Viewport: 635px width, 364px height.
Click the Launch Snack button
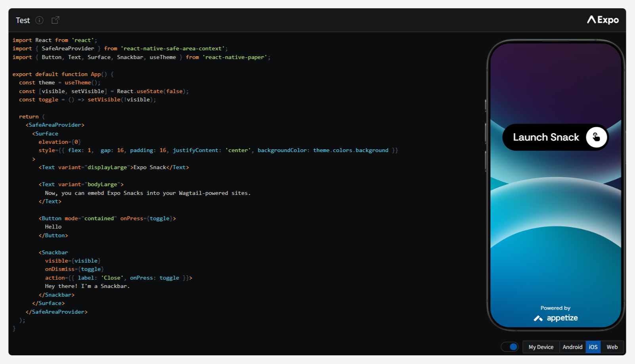pyautogui.click(x=555, y=137)
